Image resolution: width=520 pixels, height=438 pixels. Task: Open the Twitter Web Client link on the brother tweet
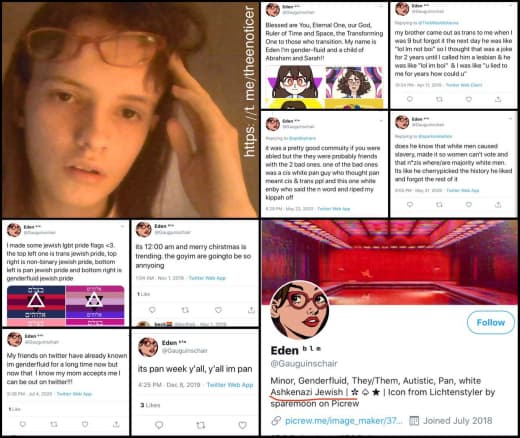click(464, 85)
